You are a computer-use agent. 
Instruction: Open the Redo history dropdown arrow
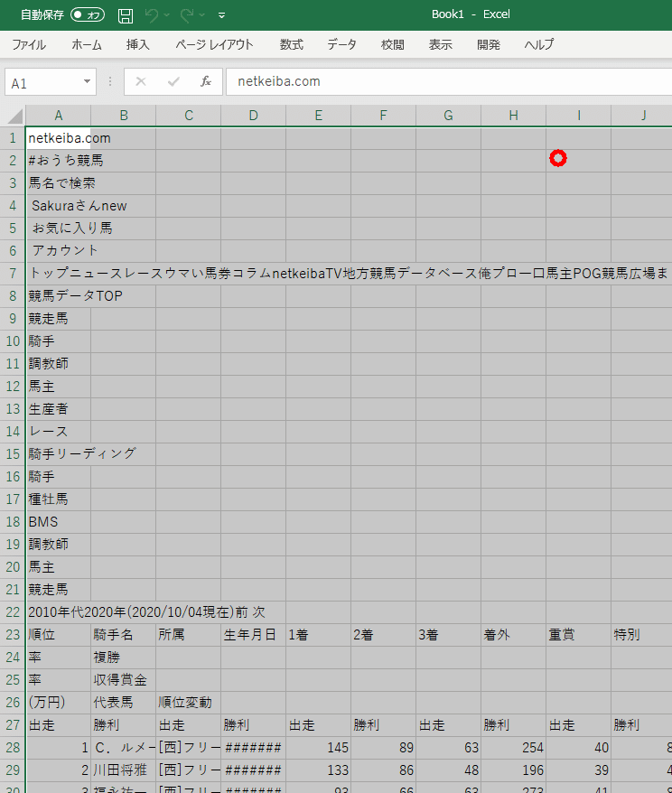pos(201,15)
